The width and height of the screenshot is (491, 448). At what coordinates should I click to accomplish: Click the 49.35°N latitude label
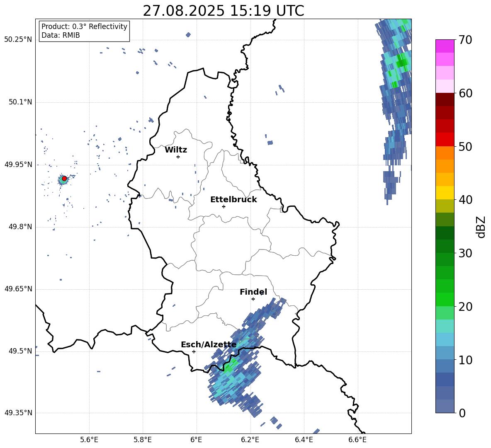[x=18, y=413]
